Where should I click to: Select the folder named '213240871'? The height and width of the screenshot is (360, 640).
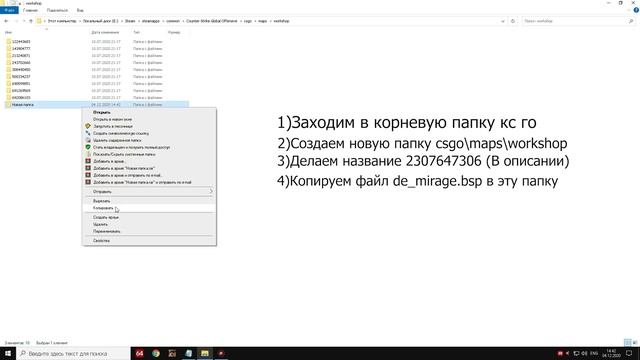coord(21,56)
